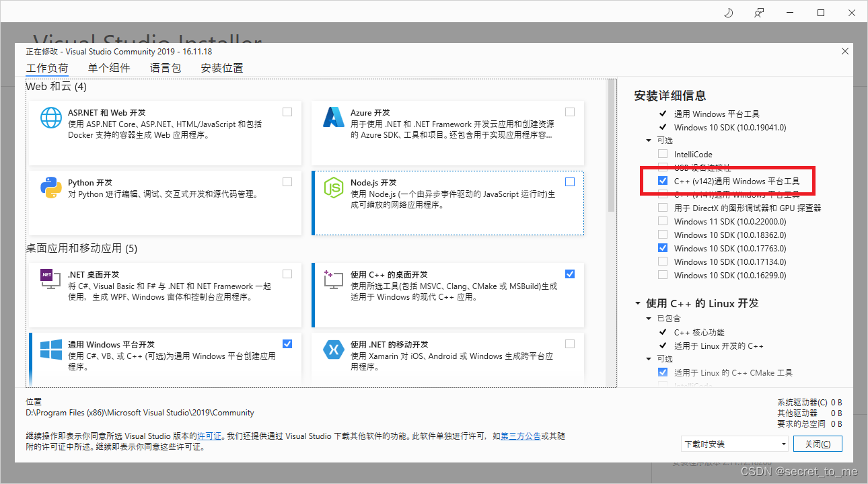Viewport: 868px width, 484px height.
Task: Check the Python 开发 workload checkbox
Action: (287, 182)
